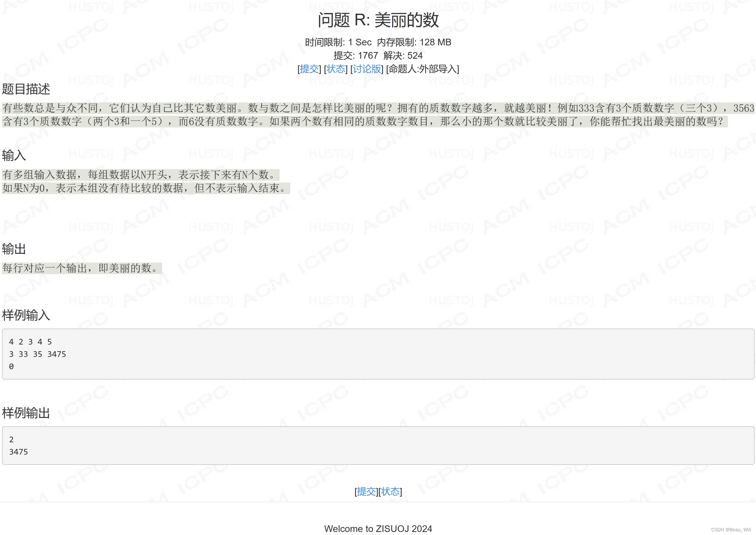Viewport: 756px width, 535px height.
Task: Open the 状态 status link below the title
Action: coord(336,70)
